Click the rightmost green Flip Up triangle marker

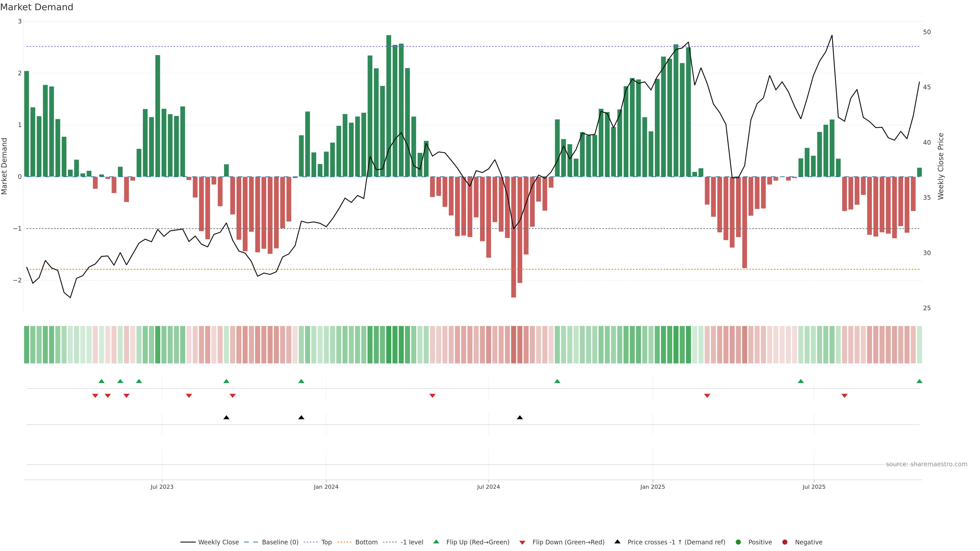point(919,381)
